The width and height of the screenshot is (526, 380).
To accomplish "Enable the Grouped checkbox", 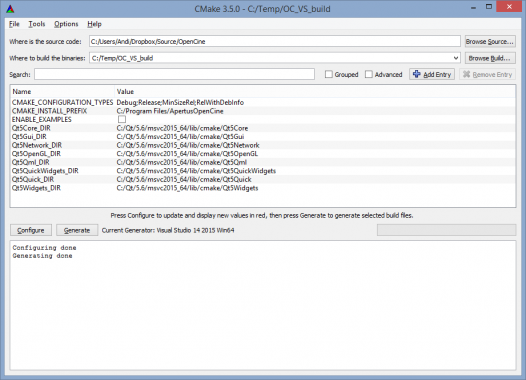I will click(x=329, y=74).
